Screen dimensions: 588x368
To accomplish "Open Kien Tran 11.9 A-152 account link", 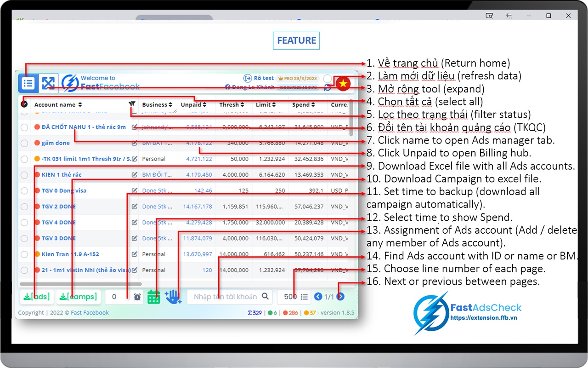I will 70,254.
